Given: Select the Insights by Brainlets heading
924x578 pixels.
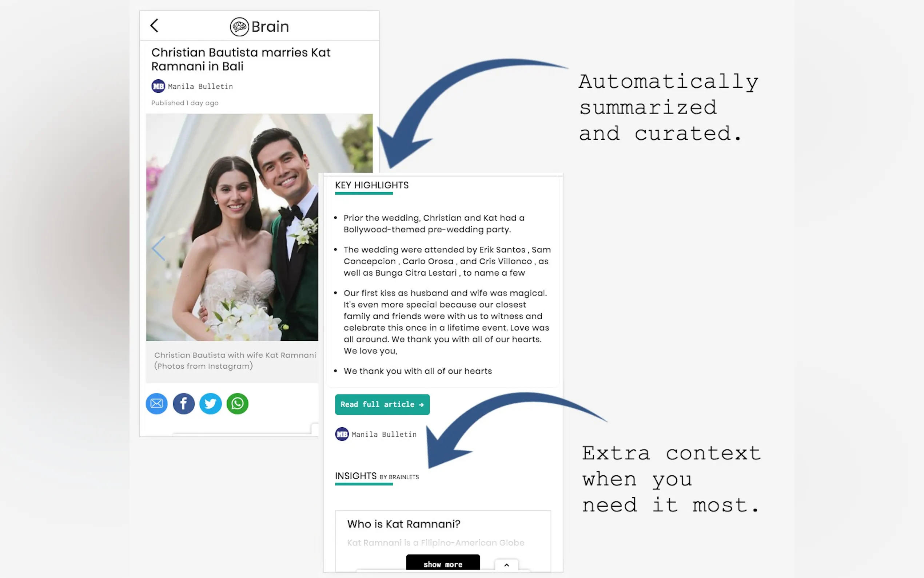Looking at the screenshot, I should coord(377,476).
